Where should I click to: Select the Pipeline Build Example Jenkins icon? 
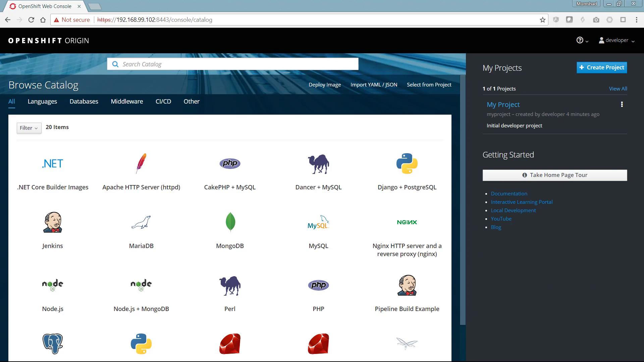[407, 285]
